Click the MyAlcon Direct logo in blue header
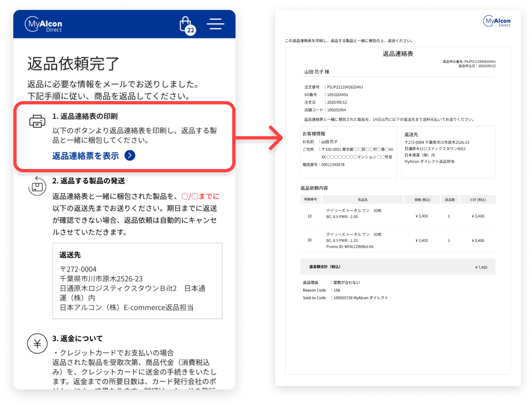532x406 pixels. pyautogui.click(x=44, y=24)
